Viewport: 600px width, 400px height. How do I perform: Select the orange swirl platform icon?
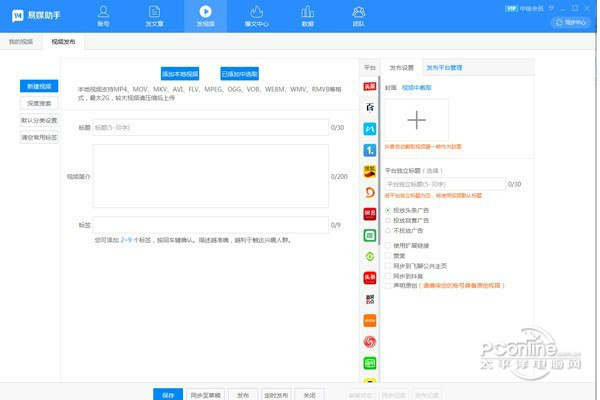(370, 192)
